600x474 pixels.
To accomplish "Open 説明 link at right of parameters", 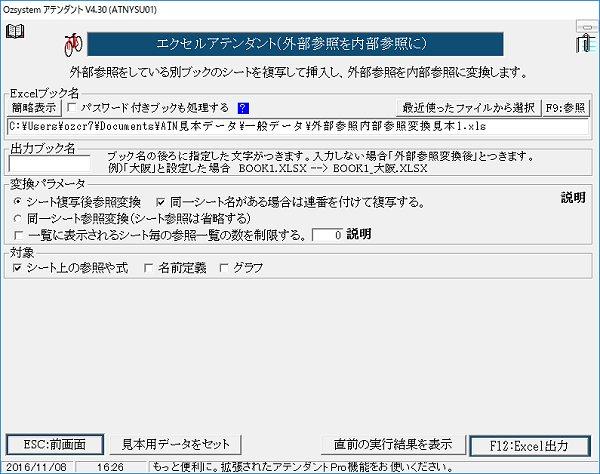I will [x=573, y=198].
